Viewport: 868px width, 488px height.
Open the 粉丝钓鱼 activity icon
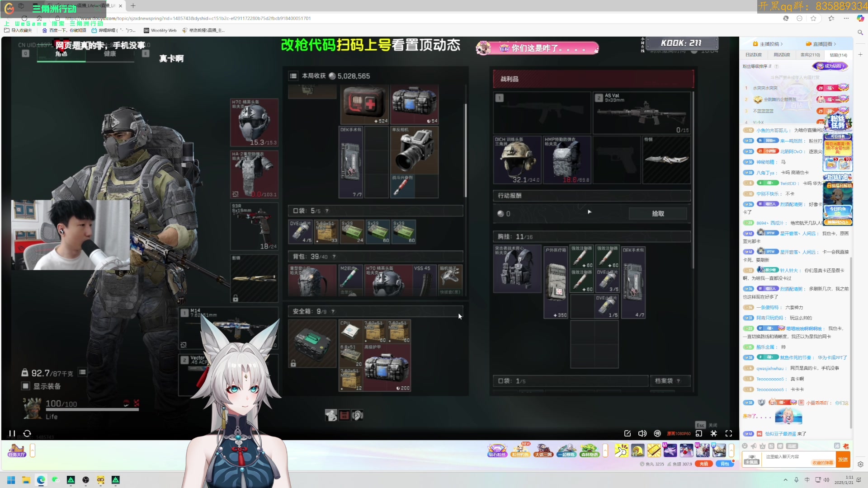(520, 450)
